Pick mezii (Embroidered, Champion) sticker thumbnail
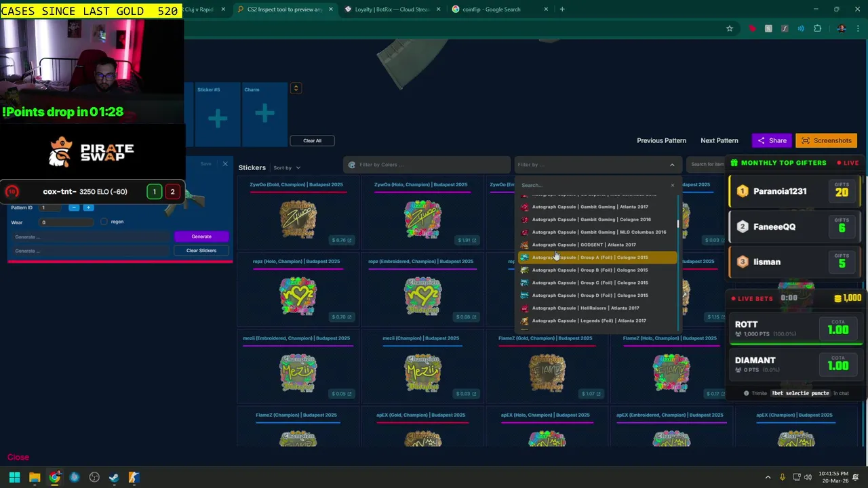 [x=298, y=373]
